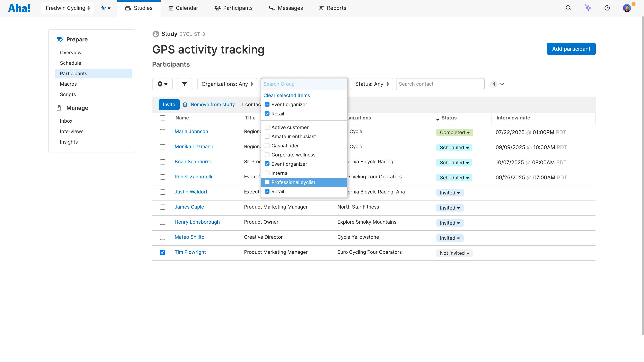Click the funnel filter icon button
The width and height of the screenshot is (644, 362).
184,84
